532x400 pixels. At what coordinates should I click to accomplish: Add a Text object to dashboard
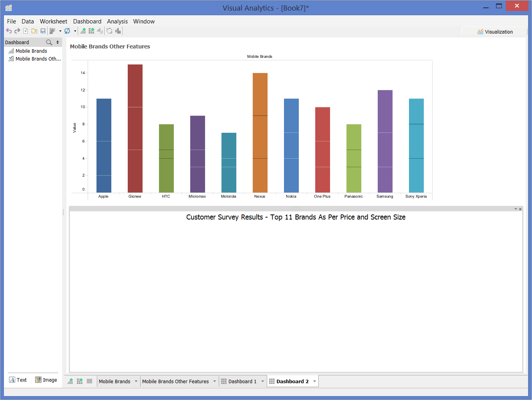tap(18, 380)
